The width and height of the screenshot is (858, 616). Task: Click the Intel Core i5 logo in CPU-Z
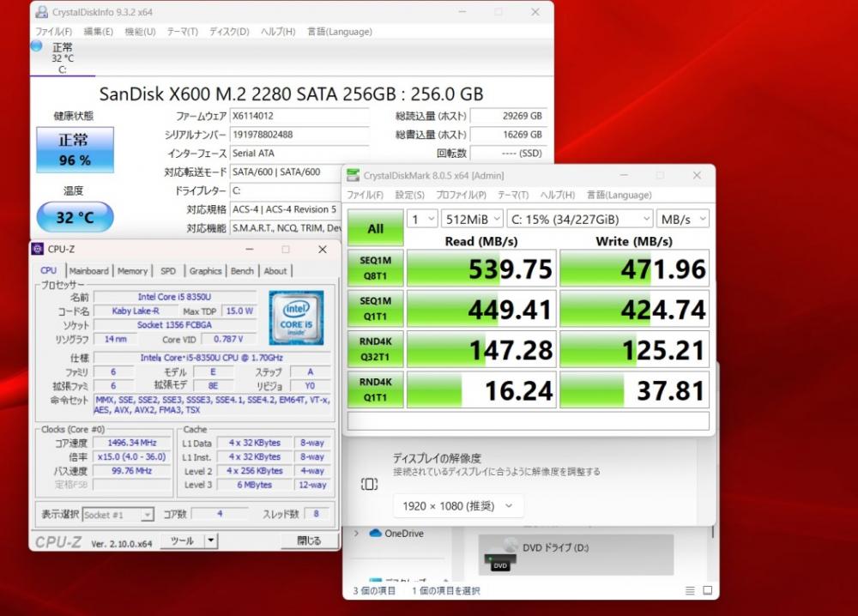[x=296, y=317]
